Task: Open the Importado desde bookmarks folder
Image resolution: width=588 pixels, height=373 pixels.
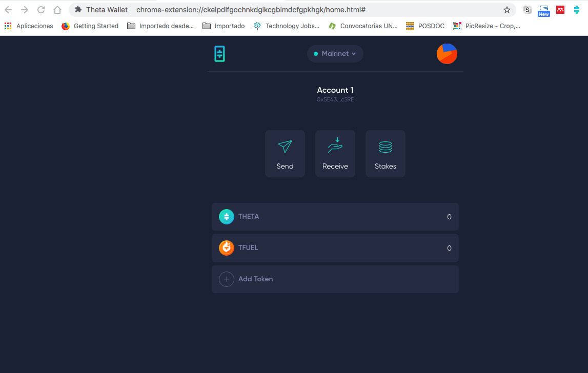Action: point(160,26)
